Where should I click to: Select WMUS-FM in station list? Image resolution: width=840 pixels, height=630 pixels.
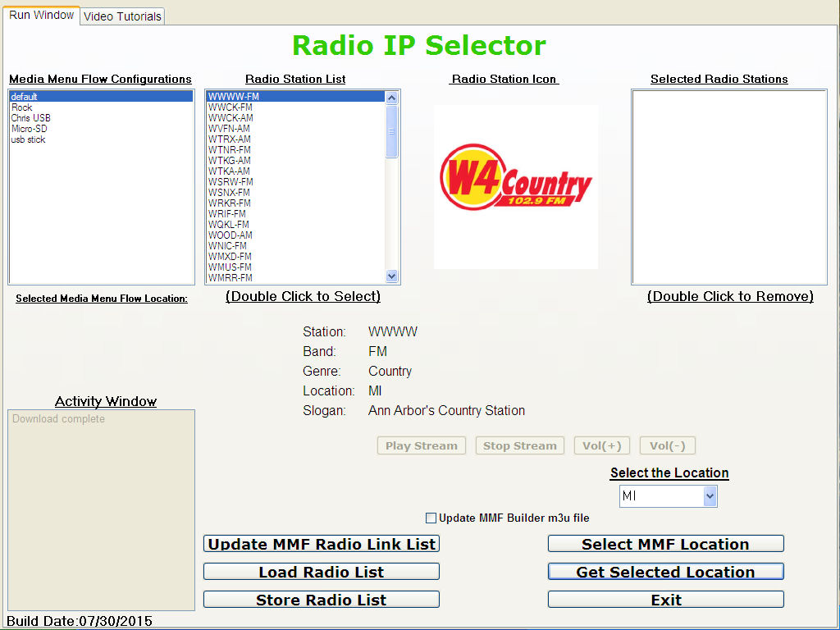(295, 267)
